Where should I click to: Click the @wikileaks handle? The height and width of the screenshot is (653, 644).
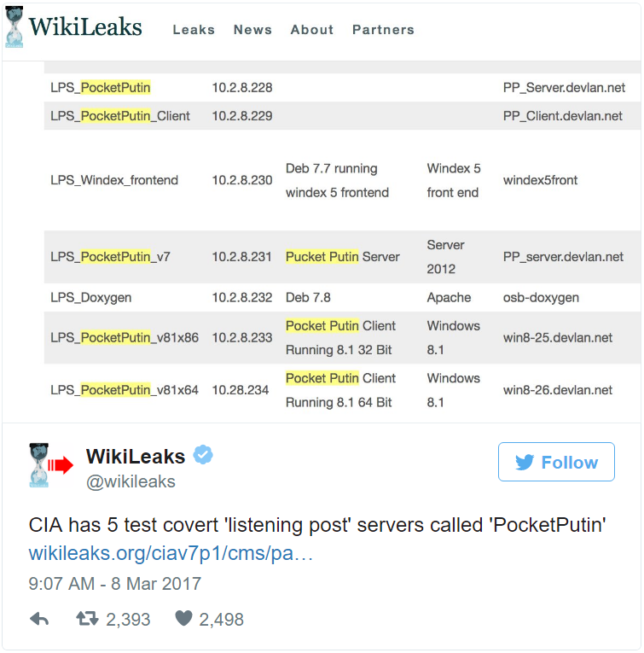point(131,481)
